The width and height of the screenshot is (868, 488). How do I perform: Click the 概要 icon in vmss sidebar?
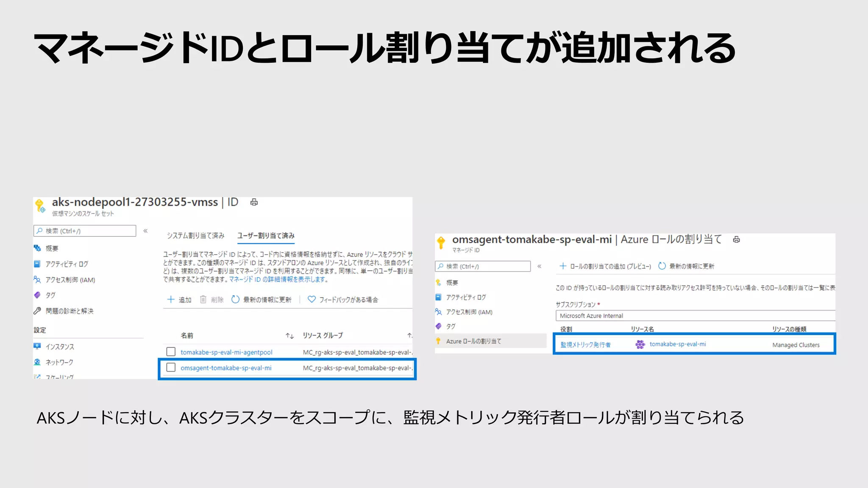point(37,248)
